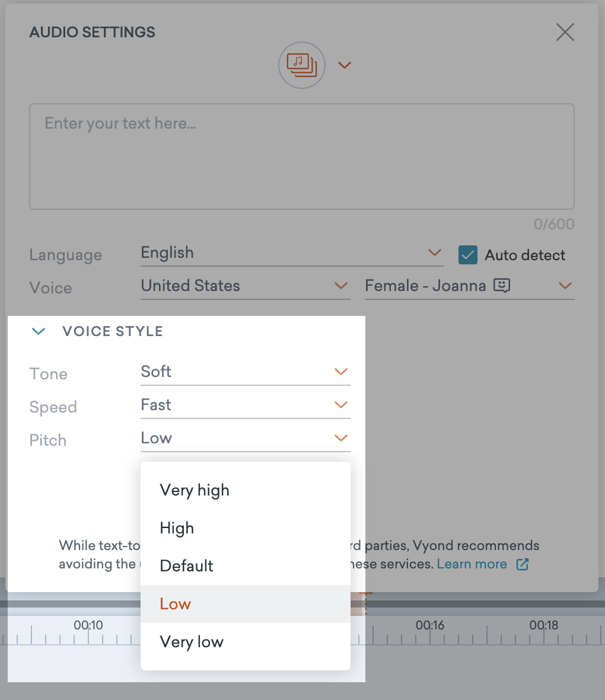The height and width of the screenshot is (700, 605).
Task: Select Default pitch option
Action: click(x=186, y=566)
